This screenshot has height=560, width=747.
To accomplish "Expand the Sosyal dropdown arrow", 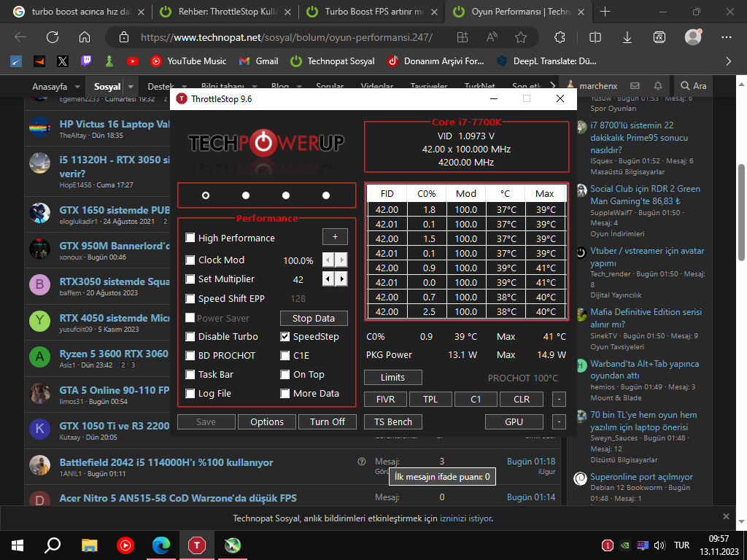I will 131,86.
